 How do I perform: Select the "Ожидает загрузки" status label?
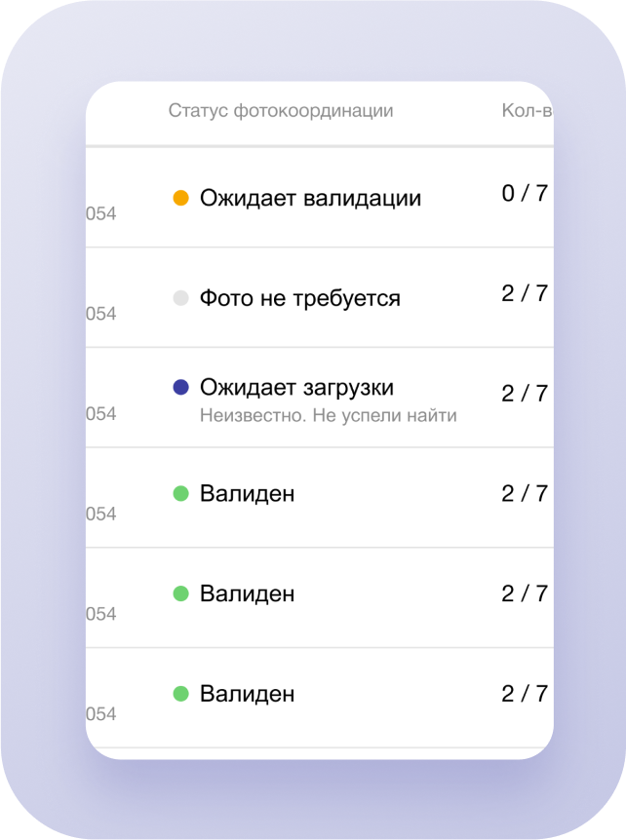click(296, 388)
